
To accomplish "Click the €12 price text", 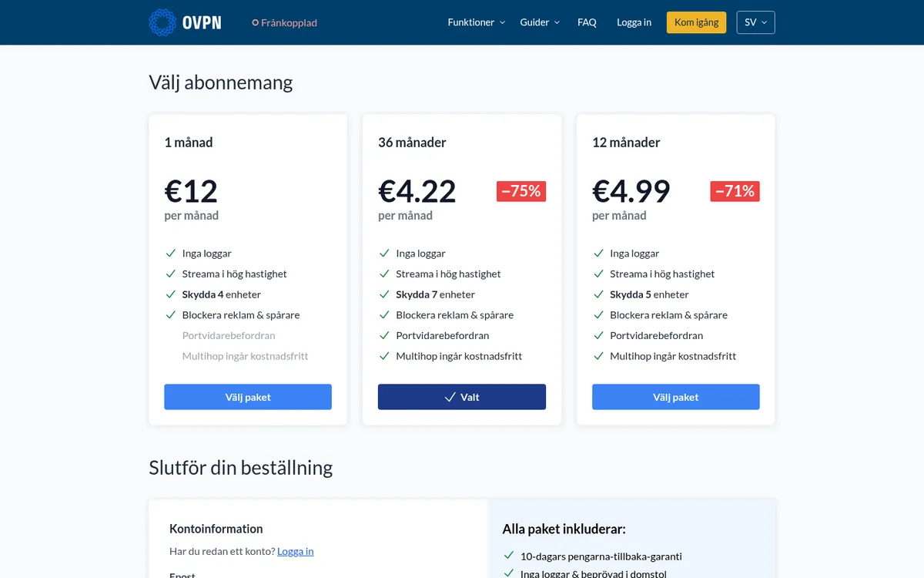I will (x=191, y=191).
